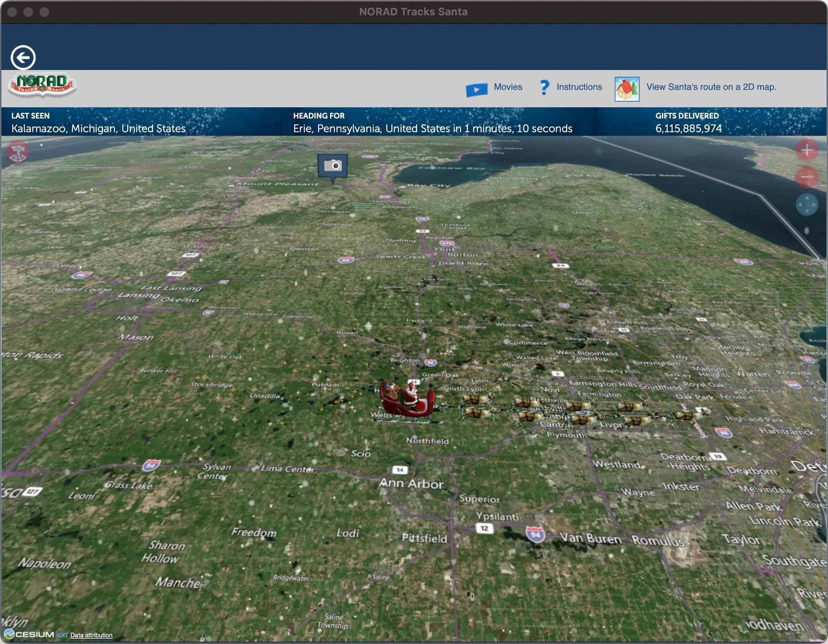Click the LAST SEEN header label
The height and width of the screenshot is (644, 828).
click(x=30, y=116)
